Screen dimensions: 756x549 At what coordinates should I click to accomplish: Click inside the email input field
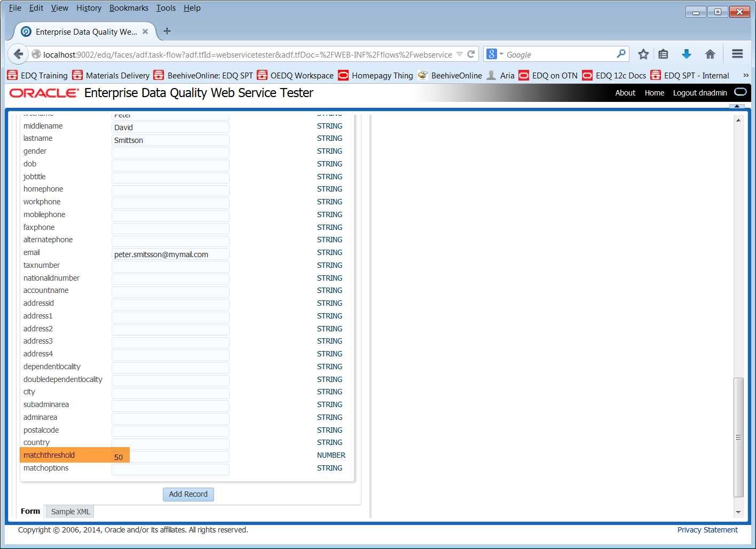click(x=170, y=253)
